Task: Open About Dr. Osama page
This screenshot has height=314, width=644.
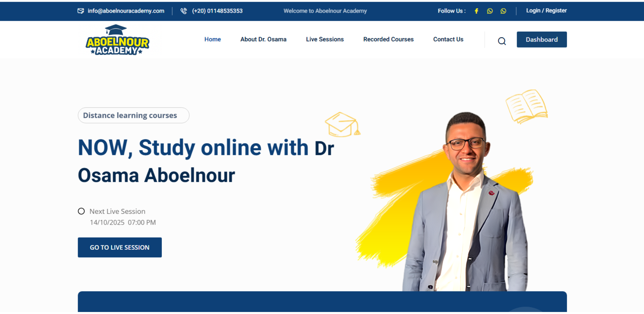Action: pos(263,39)
